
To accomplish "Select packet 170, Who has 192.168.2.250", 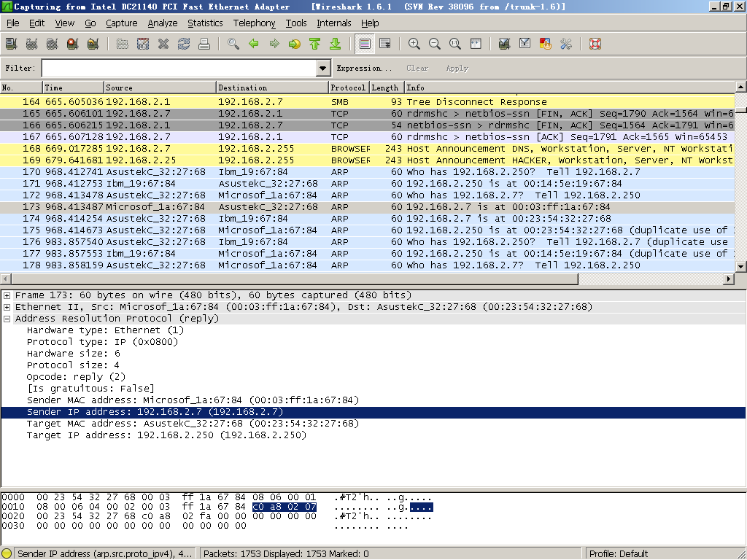I will (x=368, y=172).
